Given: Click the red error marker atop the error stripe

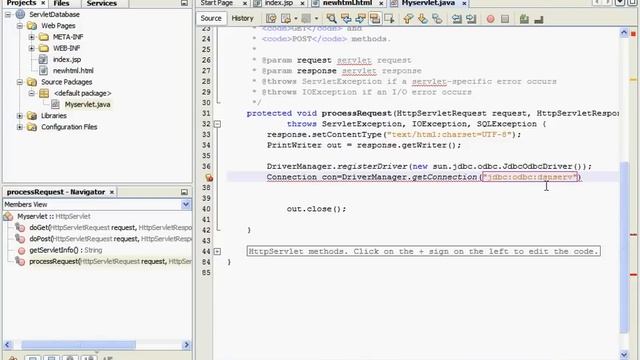Looking at the screenshot, I should [633, 34].
